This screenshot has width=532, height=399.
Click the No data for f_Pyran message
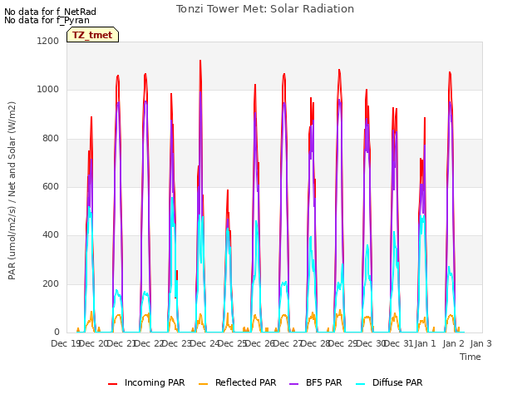pyautogui.click(x=47, y=20)
